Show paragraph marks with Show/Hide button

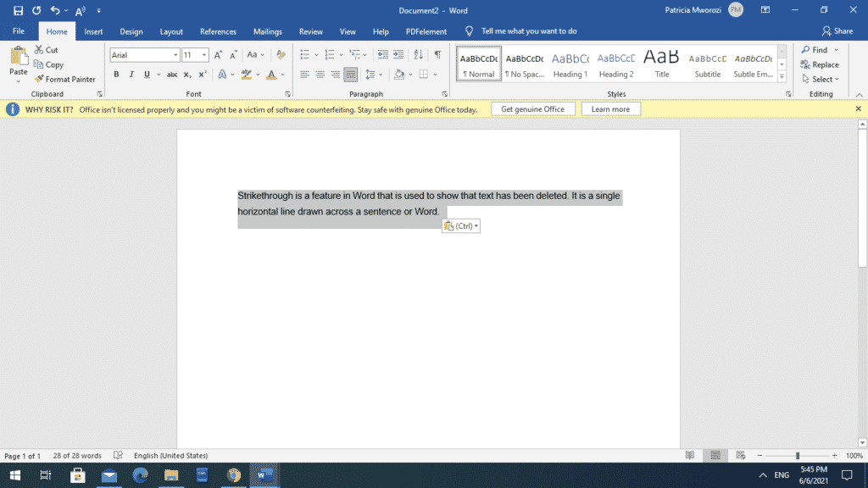point(438,55)
